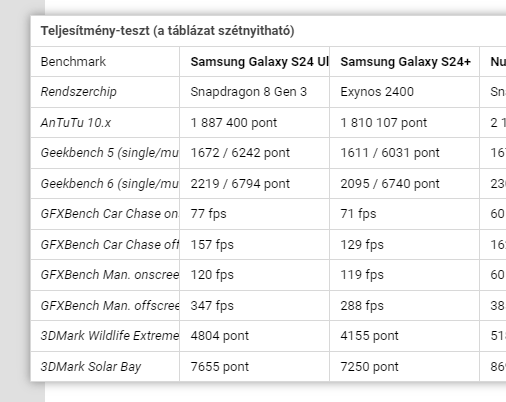The height and width of the screenshot is (402, 506).
Task: Click the Benchmark column header
Action: pyautogui.click(x=73, y=62)
